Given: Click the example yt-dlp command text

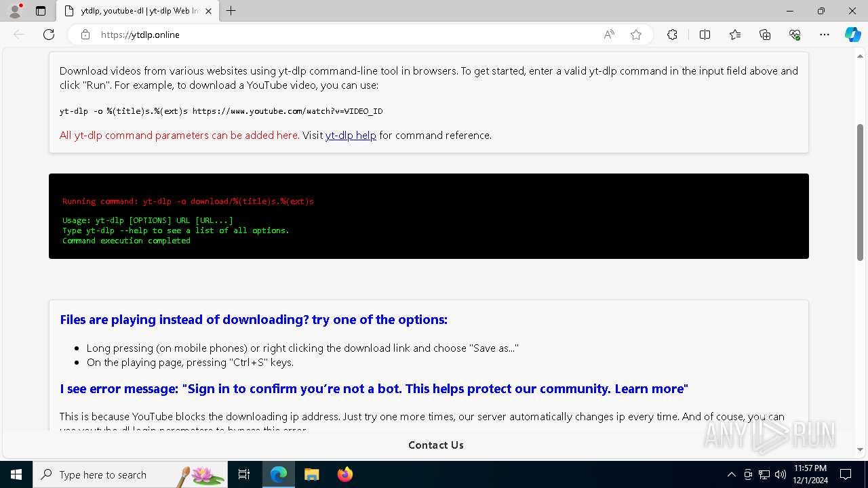Looking at the screenshot, I should (x=221, y=111).
